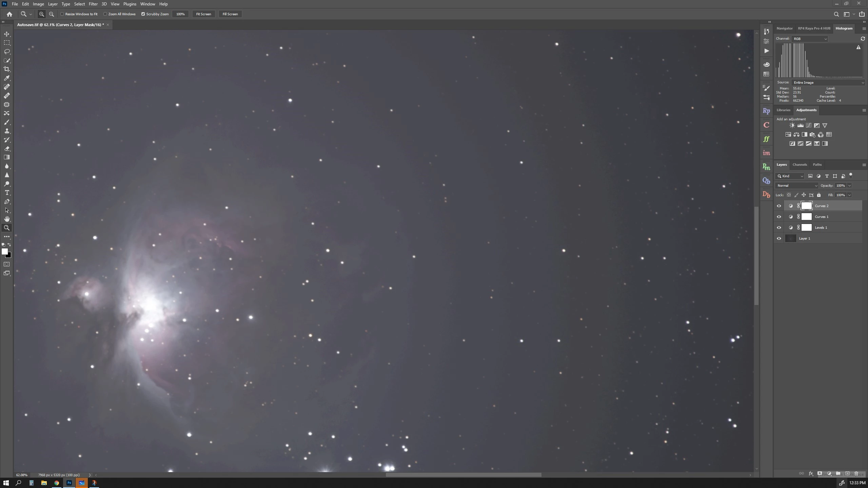Select the Crop tool
The width and height of the screenshot is (868, 488).
pyautogui.click(x=7, y=69)
